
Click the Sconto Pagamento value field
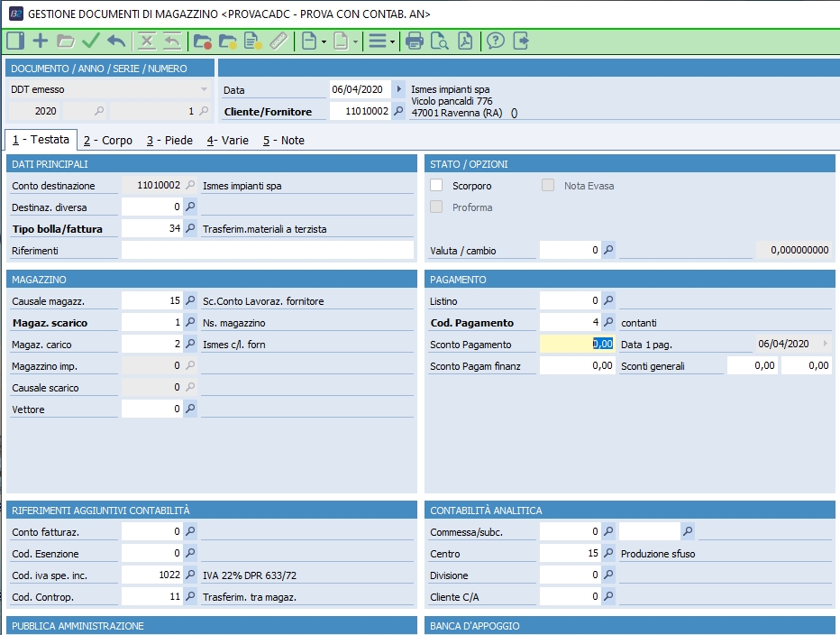tap(577, 344)
